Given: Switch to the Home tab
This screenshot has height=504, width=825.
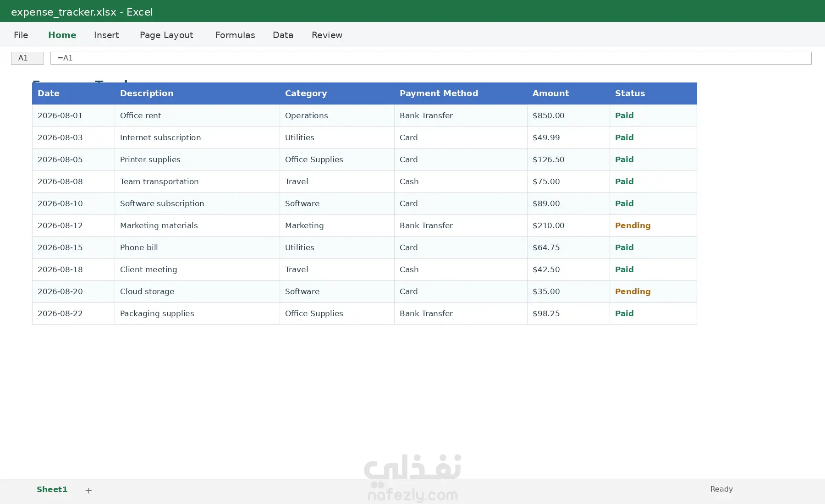Looking at the screenshot, I should (x=62, y=35).
